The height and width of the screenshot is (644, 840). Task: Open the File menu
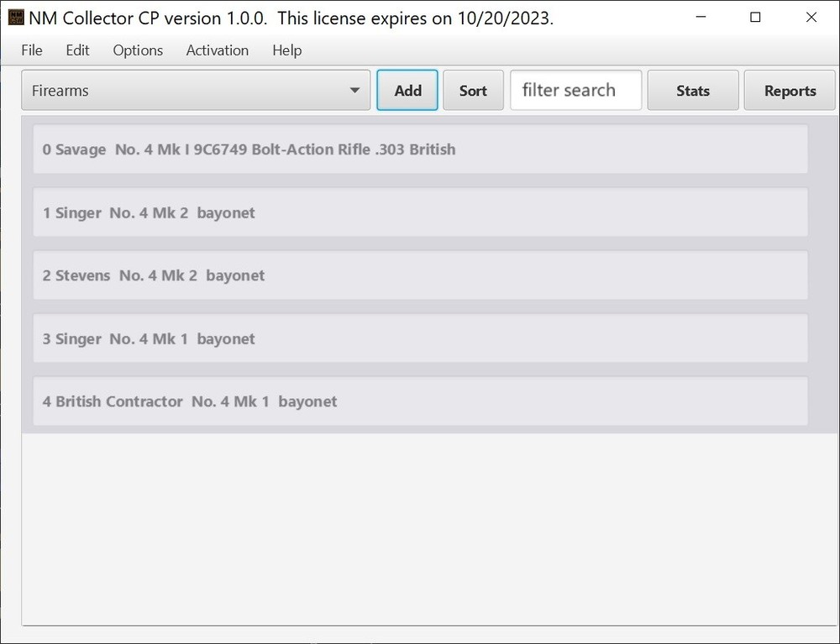[x=31, y=50]
